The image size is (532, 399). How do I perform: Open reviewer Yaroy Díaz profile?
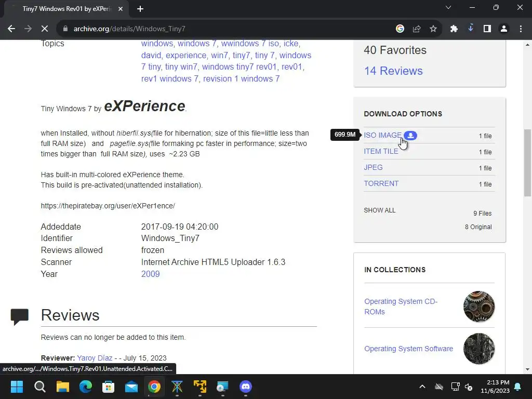click(95, 358)
